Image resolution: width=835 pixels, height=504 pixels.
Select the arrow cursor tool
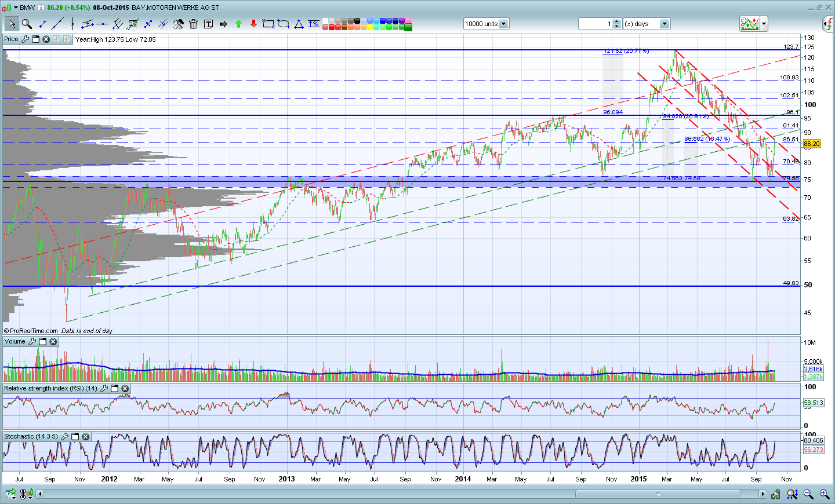(x=12, y=24)
